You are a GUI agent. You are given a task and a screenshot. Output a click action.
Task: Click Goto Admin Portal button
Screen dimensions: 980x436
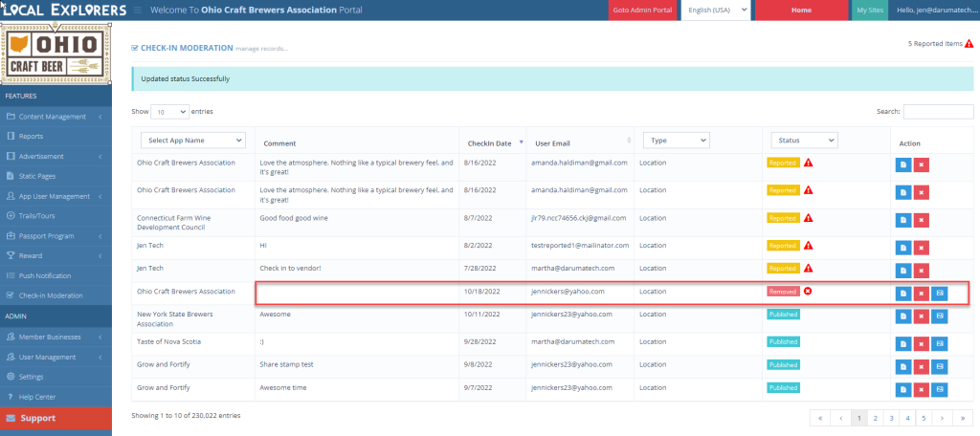[x=642, y=10]
